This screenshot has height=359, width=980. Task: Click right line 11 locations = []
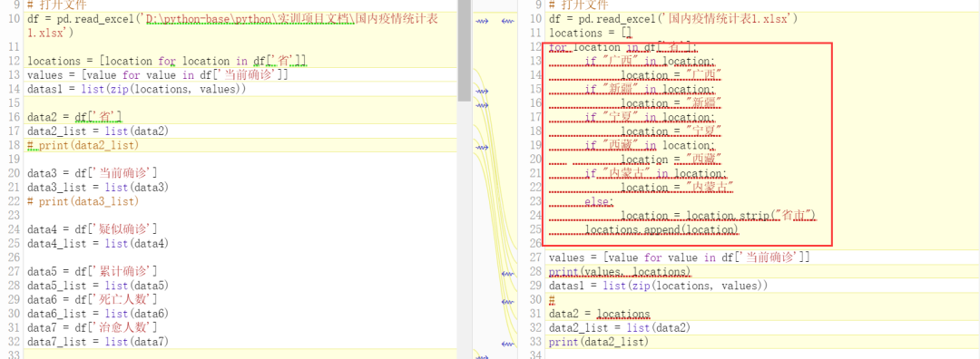tap(591, 33)
